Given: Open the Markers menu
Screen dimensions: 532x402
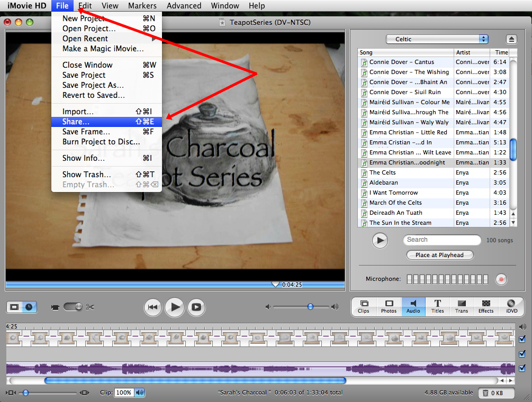Looking at the screenshot, I should point(142,6).
